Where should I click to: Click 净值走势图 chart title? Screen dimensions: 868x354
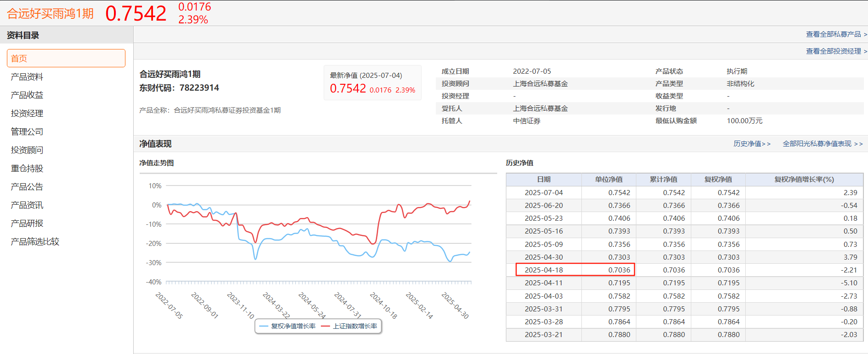point(157,163)
